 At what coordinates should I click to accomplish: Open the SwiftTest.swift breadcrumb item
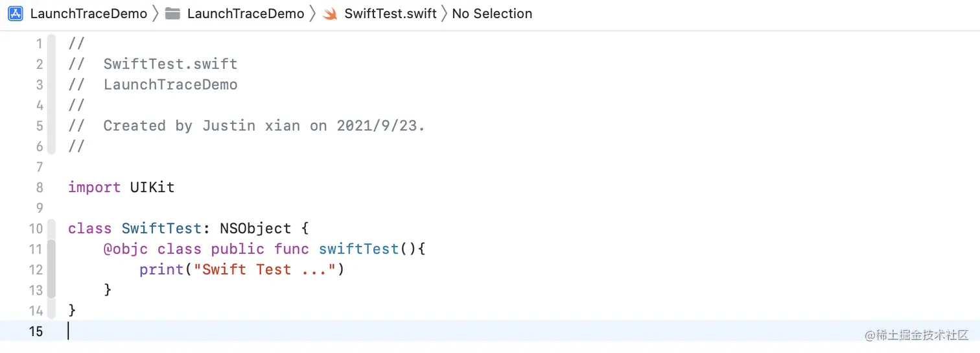pos(390,14)
